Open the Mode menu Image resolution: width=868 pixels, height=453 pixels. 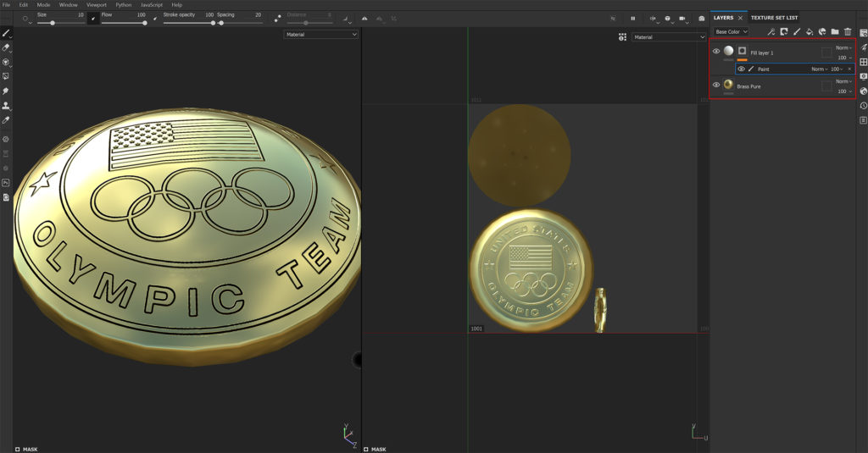(43, 4)
